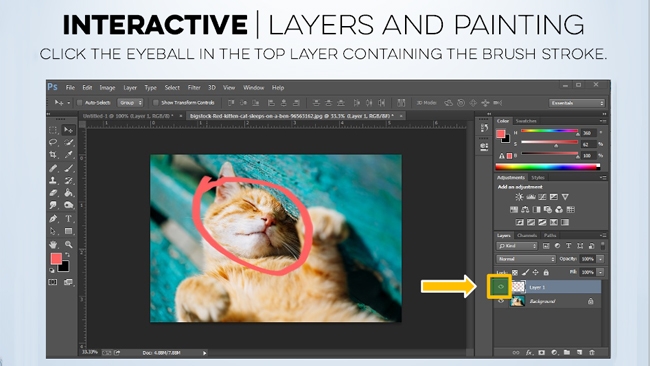Hide Layer 1 via its eyeball
The height and width of the screenshot is (366, 650).
point(501,286)
